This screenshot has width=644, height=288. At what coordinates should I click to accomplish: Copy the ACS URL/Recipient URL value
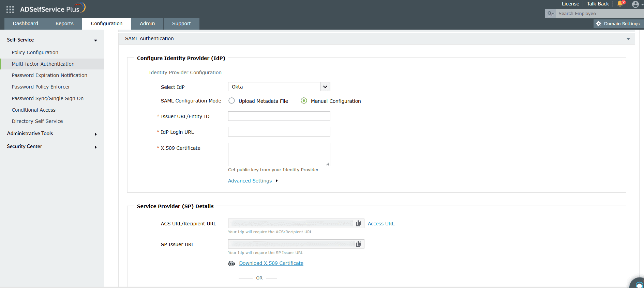(x=359, y=223)
